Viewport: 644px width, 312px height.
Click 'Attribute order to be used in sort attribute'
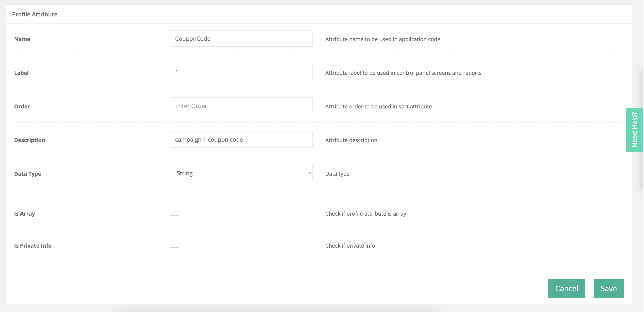[x=379, y=107]
